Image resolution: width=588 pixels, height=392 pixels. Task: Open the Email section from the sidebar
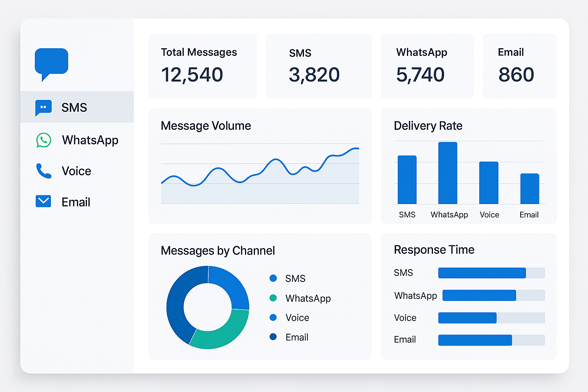click(x=75, y=202)
